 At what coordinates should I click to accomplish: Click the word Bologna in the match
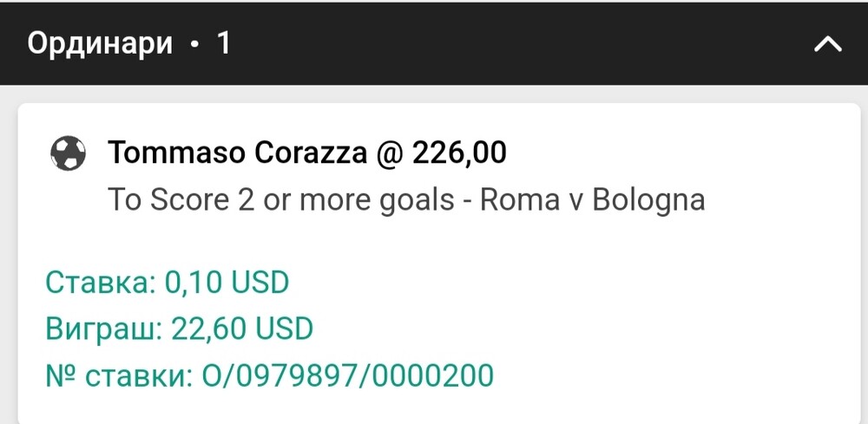(648, 200)
